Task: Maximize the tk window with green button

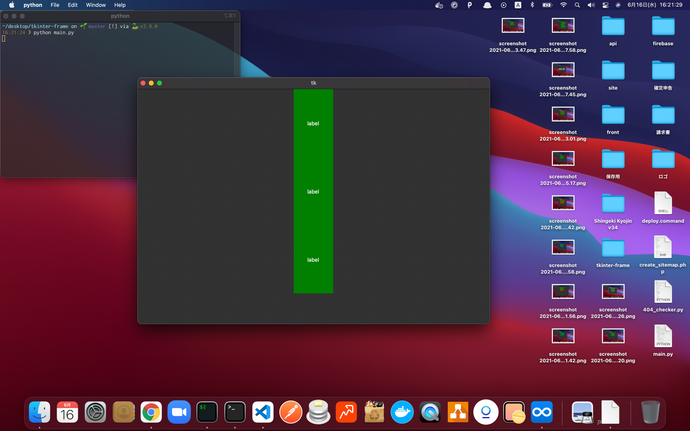Action: pyautogui.click(x=160, y=83)
